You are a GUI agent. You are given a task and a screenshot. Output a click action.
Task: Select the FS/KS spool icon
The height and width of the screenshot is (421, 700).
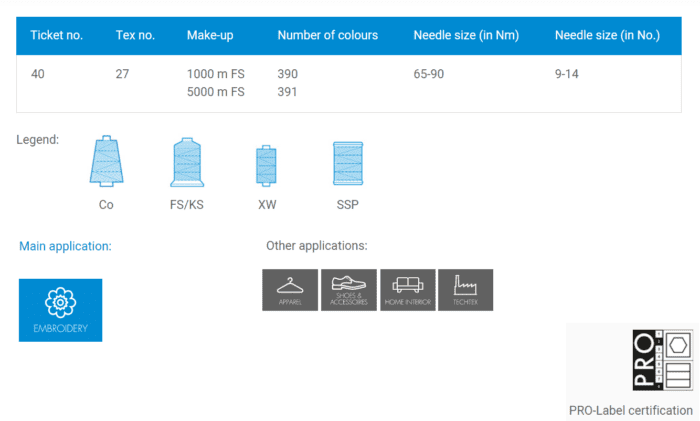(x=188, y=162)
